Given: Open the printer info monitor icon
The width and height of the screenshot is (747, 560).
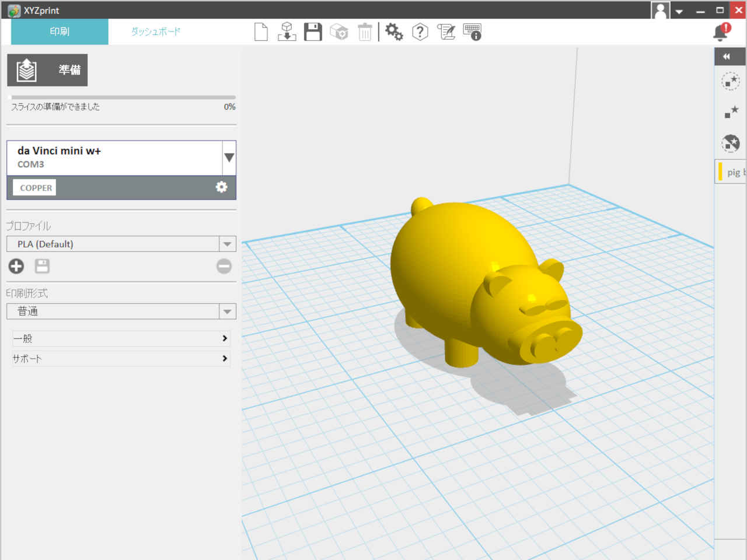Looking at the screenshot, I should coord(472,32).
